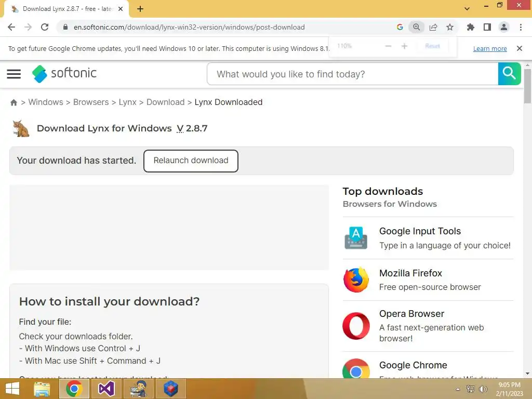Click the taskbar clock showing 9:05 PM
This screenshot has height=399, width=532.
tap(509, 389)
